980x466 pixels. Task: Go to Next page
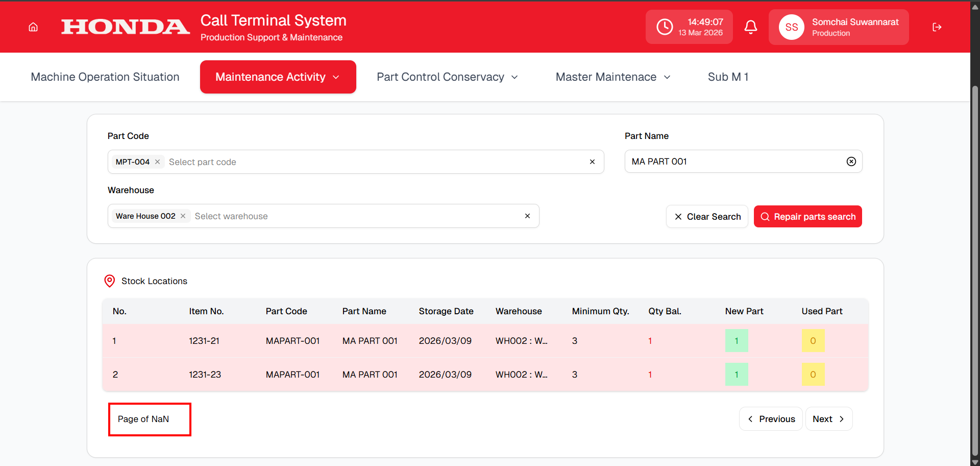click(828, 419)
